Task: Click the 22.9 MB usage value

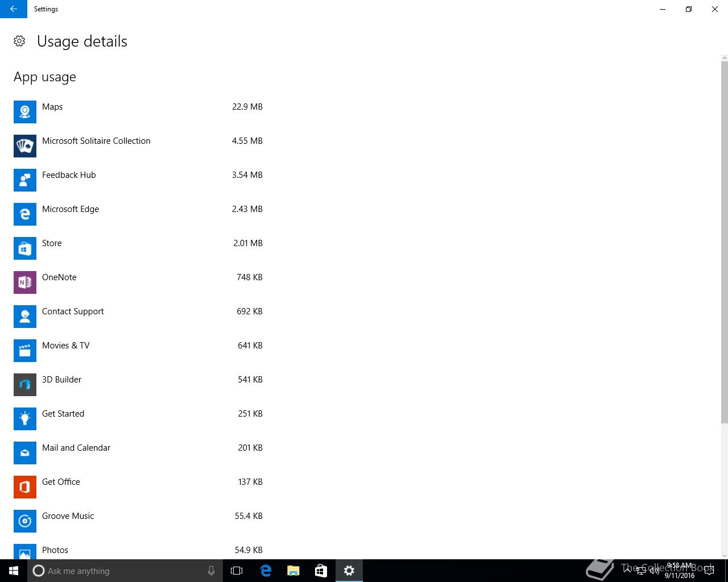Action: click(247, 107)
